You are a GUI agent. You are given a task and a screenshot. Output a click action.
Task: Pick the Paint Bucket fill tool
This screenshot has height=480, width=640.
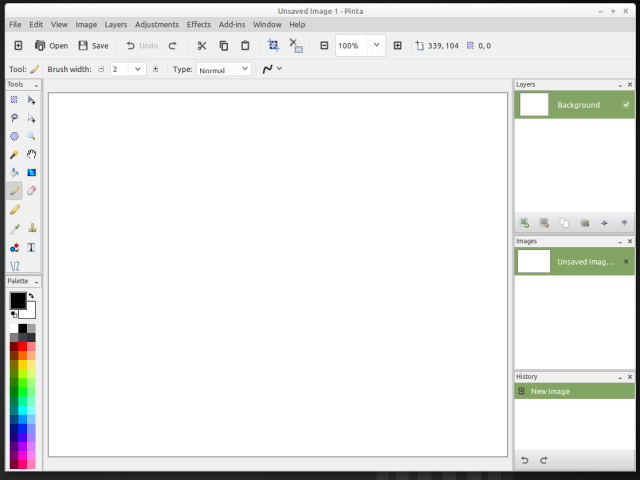[14, 172]
